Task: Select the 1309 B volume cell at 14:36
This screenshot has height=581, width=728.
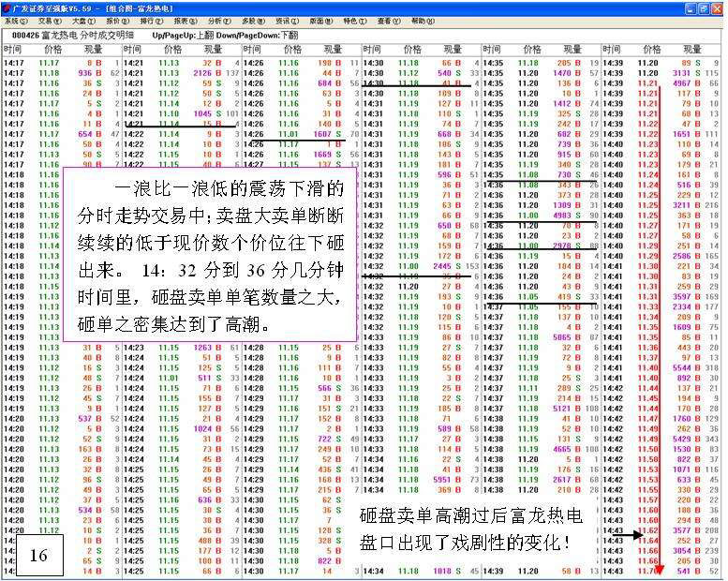Action: click(568, 205)
